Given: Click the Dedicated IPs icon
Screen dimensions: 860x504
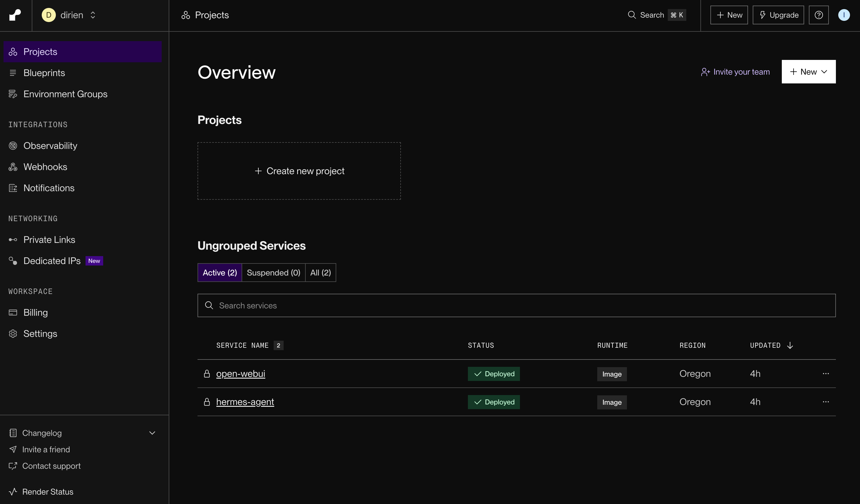Looking at the screenshot, I should coord(13,261).
